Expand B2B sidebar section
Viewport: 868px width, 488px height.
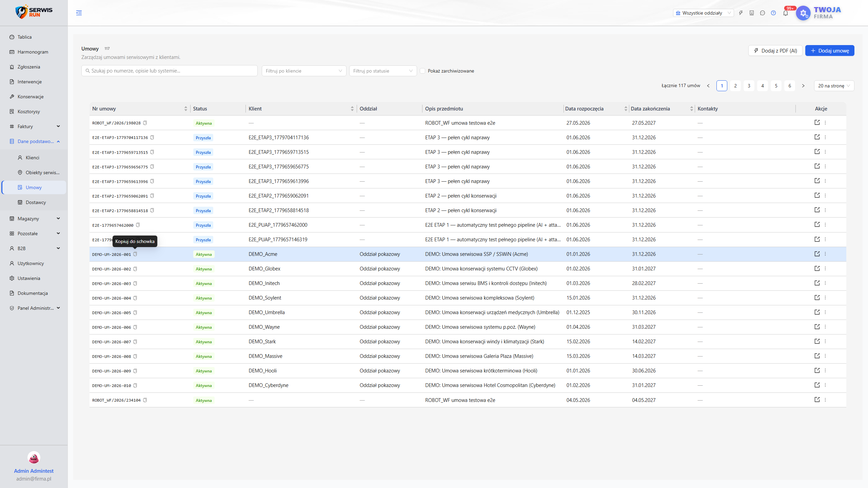(34, 248)
